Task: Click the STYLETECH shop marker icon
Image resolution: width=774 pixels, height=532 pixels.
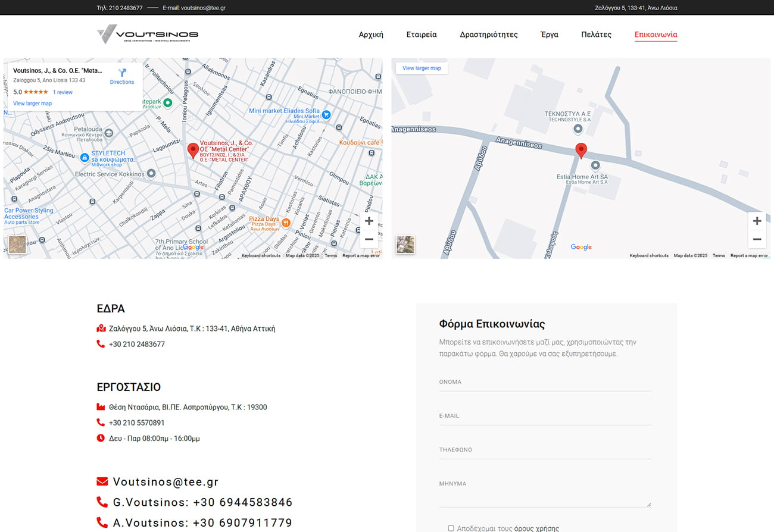Action: (x=85, y=157)
